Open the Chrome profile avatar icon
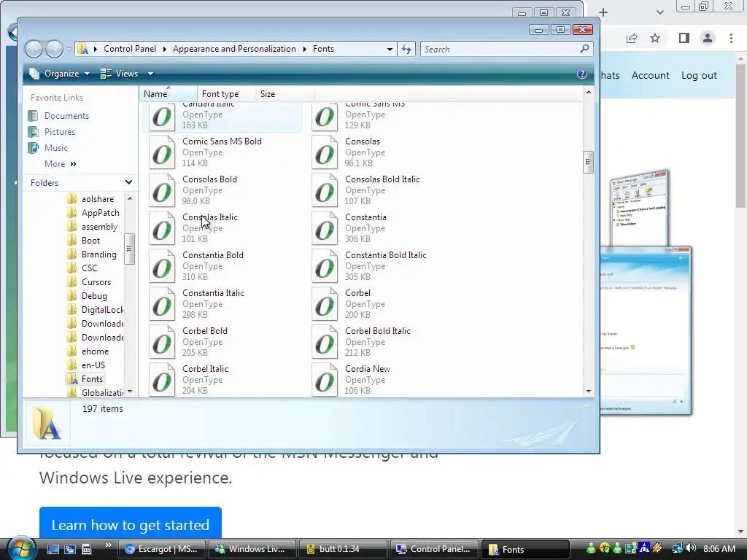747x560 pixels. (x=708, y=38)
